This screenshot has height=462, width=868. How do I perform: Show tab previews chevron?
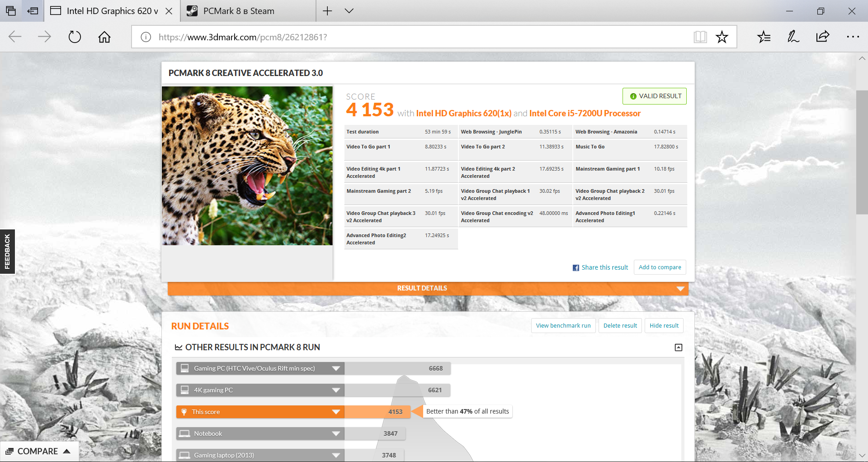point(349,11)
